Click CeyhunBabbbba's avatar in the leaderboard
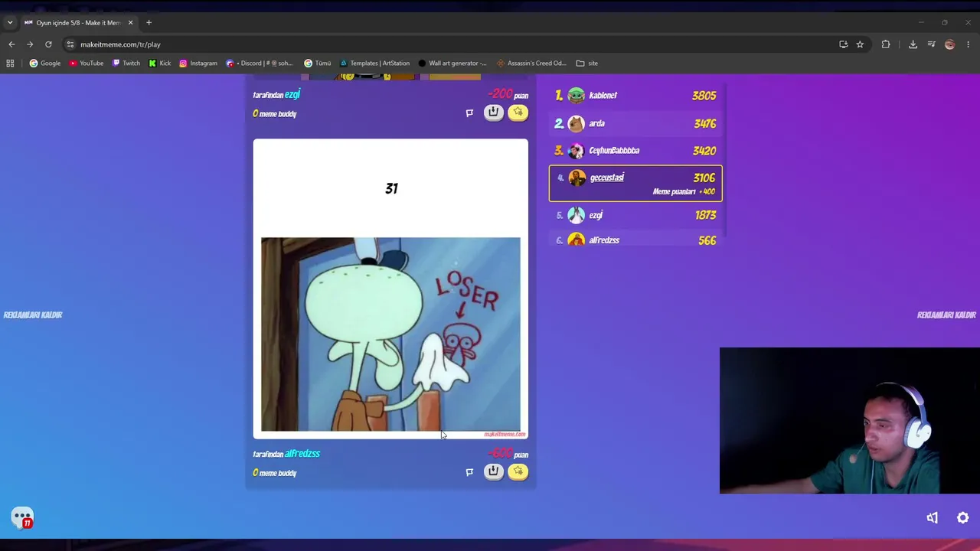The width and height of the screenshot is (980, 551). (577, 151)
